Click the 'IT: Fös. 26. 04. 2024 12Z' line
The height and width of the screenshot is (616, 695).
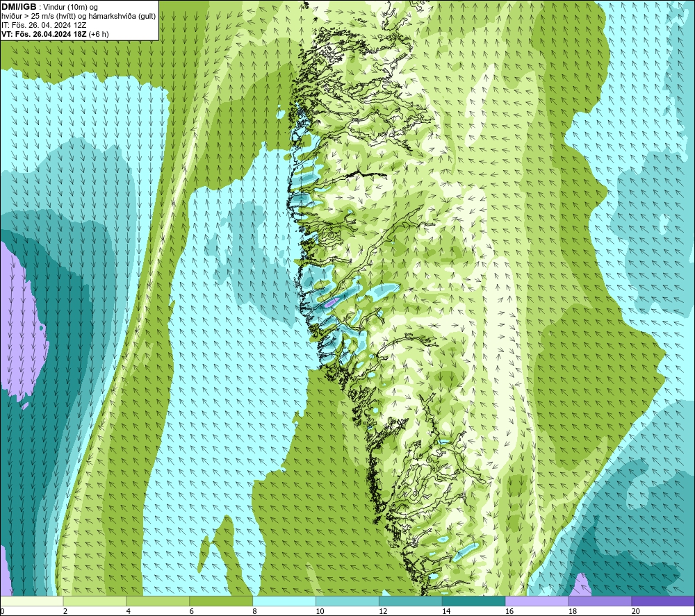(x=44, y=25)
